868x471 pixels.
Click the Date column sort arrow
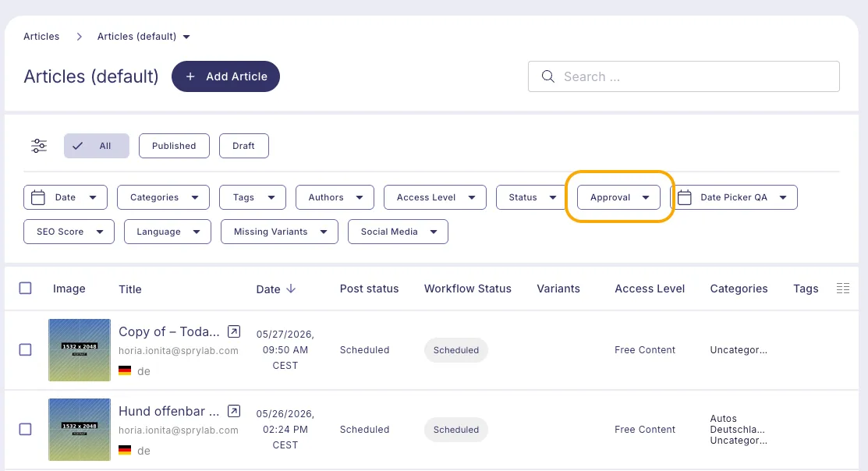click(291, 289)
